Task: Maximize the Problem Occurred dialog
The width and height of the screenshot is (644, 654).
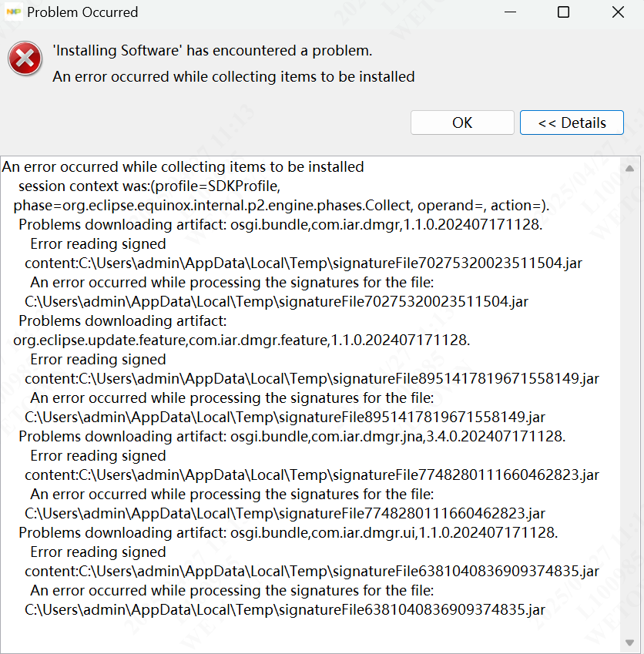Action: click(x=563, y=12)
